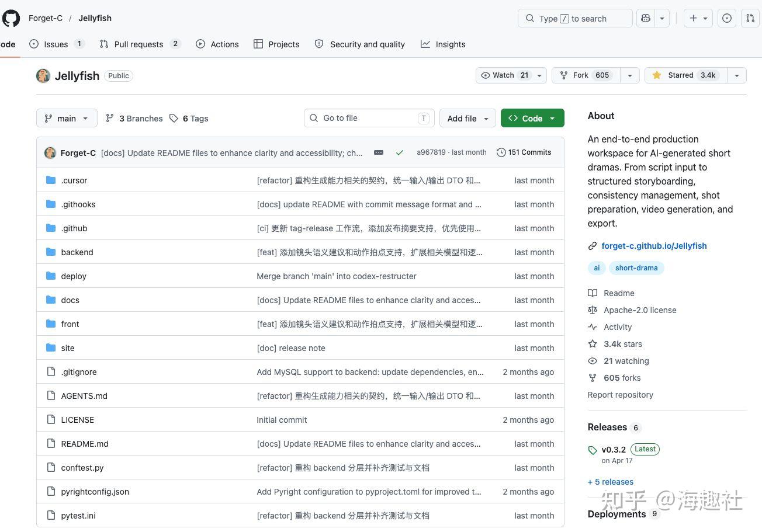View the 6 Tags list

189,119
